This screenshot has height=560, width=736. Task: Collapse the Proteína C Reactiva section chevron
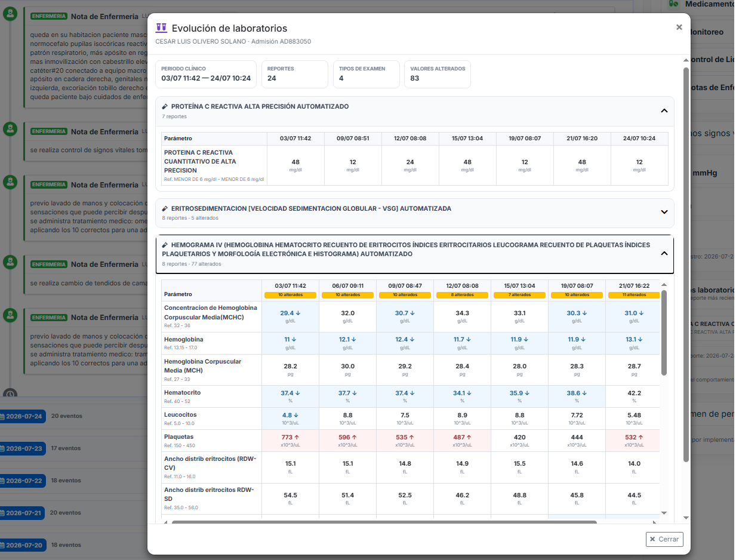tap(664, 110)
